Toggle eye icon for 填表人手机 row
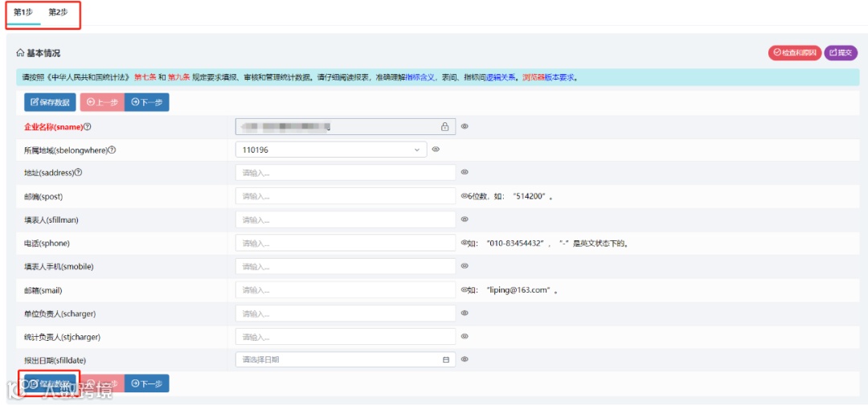The width and height of the screenshot is (868, 406). point(465,266)
